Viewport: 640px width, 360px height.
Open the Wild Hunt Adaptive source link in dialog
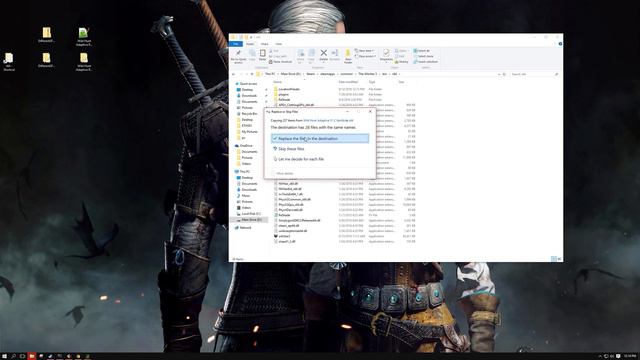click(x=328, y=120)
